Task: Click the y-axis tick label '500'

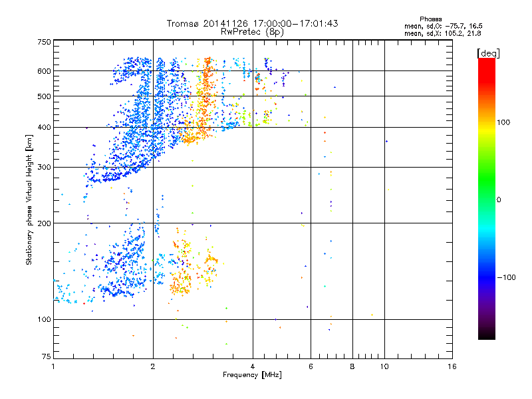Action: point(44,96)
